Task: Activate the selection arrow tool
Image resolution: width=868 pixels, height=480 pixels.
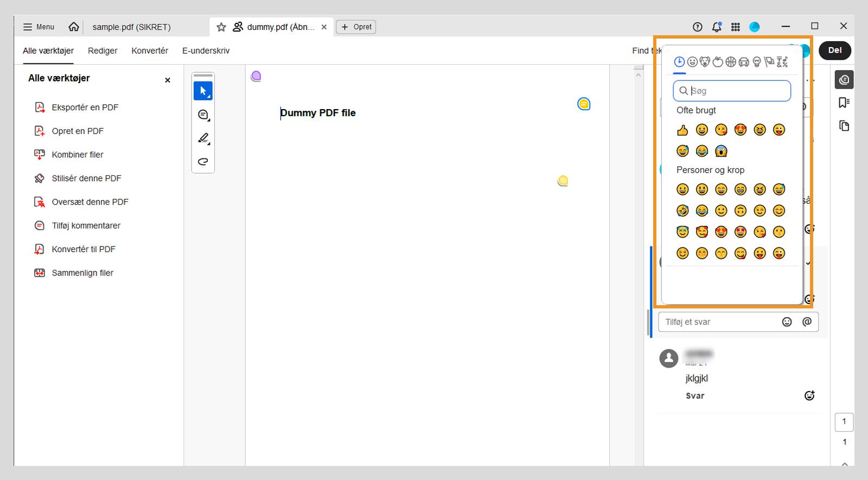Action: pos(203,91)
